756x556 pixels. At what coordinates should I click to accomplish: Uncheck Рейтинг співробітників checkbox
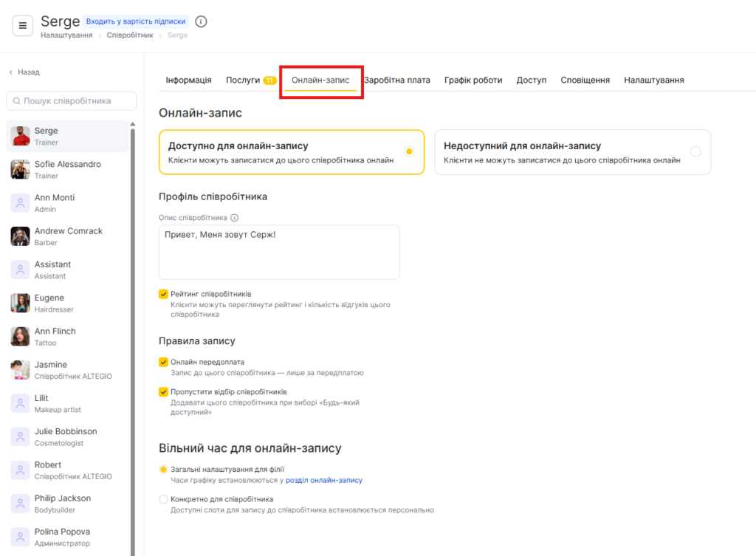[x=164, y=294]
